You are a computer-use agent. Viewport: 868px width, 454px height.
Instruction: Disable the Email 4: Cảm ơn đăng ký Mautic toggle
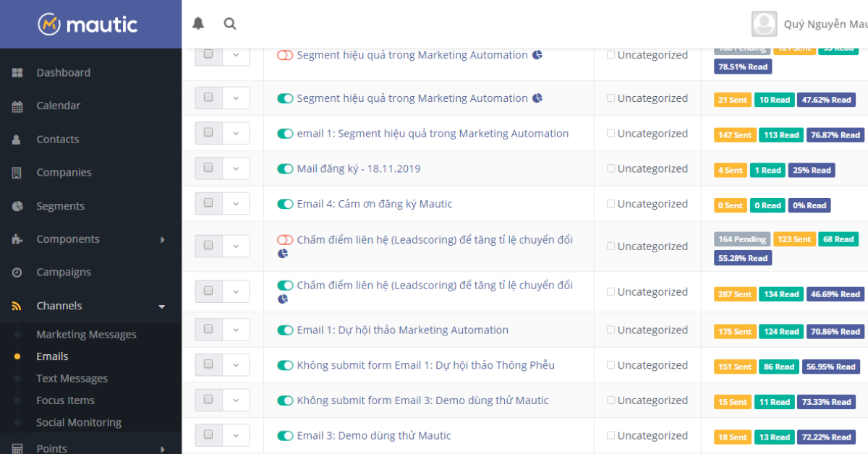point(285,205)
